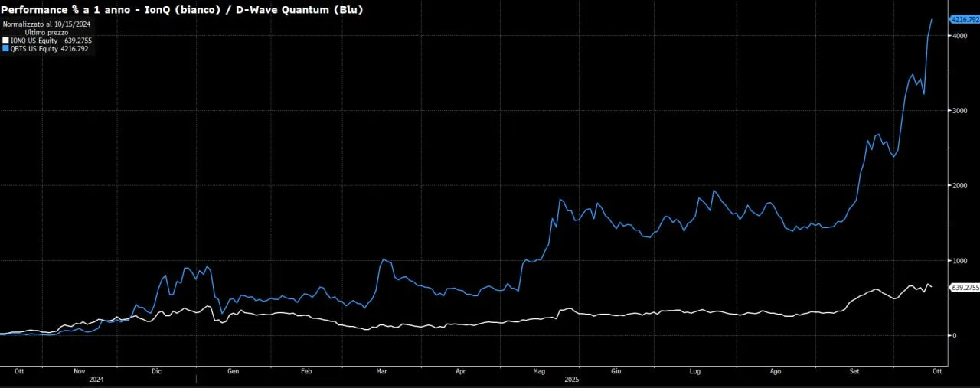Click the Mar month label on x-axis
Image resolution: width=980 pixels, height=388 pixels.
[x=382, y=370]
